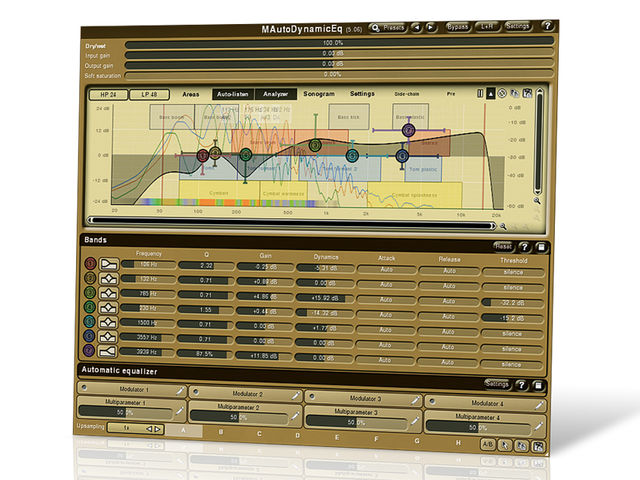Click the graph's vertical scrollbar
The height and width of the screenshot is (480, 640).
539,141
